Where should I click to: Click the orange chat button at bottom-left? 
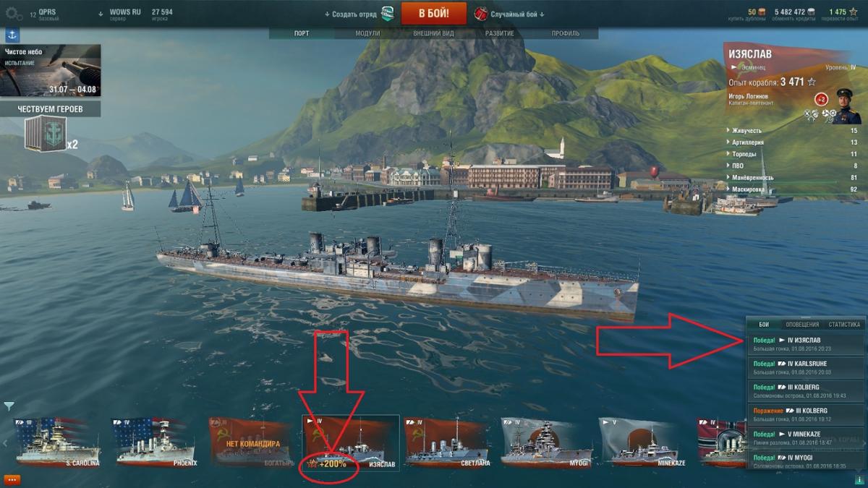pyautogui.click(x=12, y=479)
